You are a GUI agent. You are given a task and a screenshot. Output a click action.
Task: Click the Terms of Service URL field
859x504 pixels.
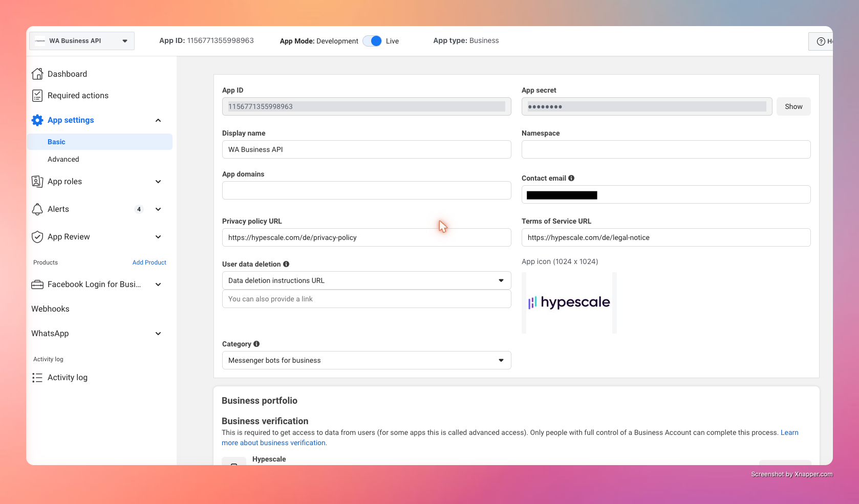(x=666, y=237)
